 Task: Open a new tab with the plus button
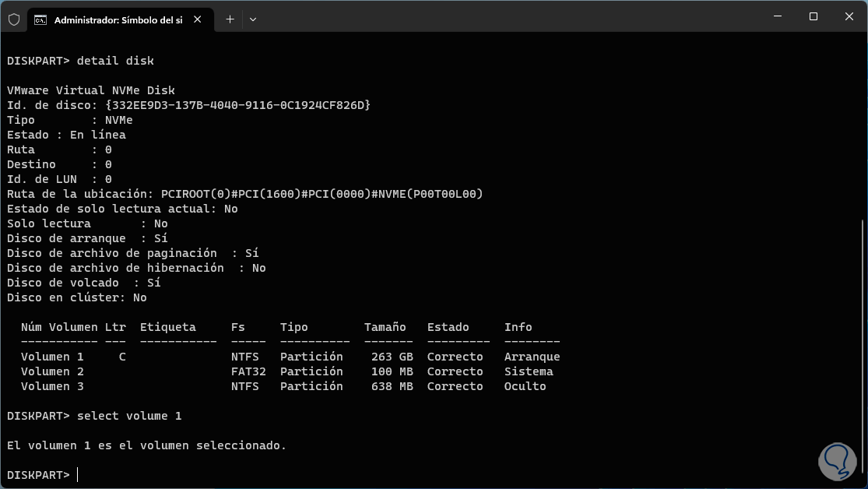pos(230,19)
